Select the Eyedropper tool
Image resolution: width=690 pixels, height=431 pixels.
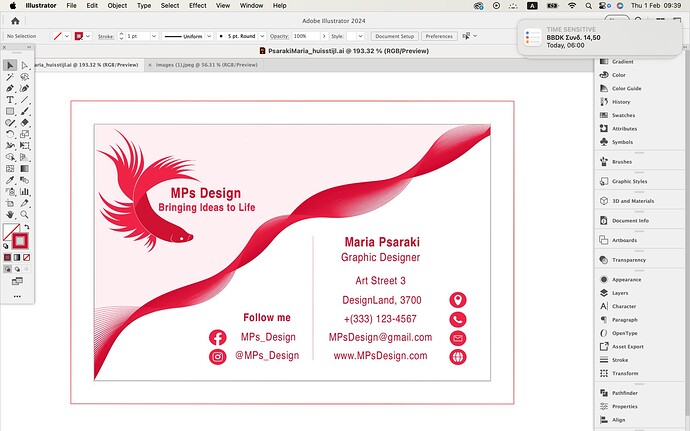10,180
